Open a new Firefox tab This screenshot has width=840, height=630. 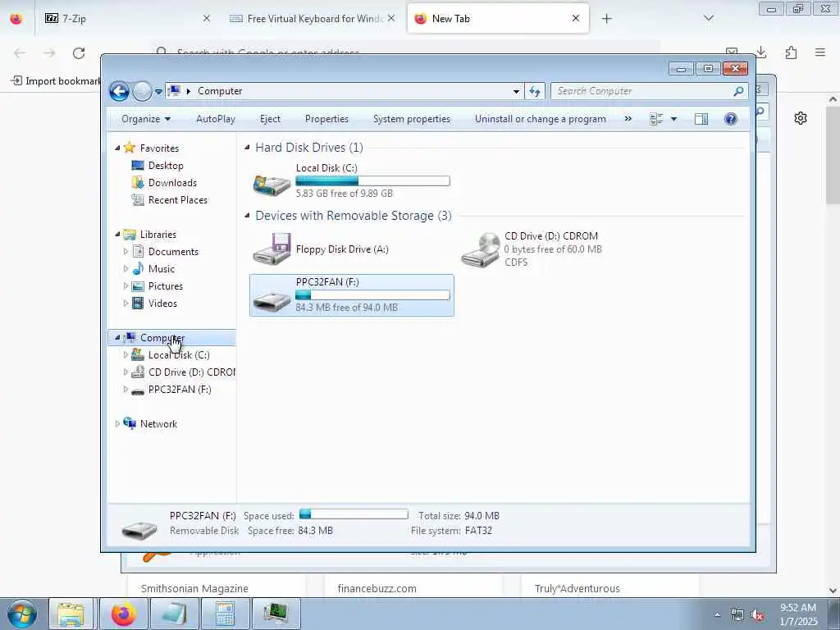pyautogui.click(x=606, y=19)
